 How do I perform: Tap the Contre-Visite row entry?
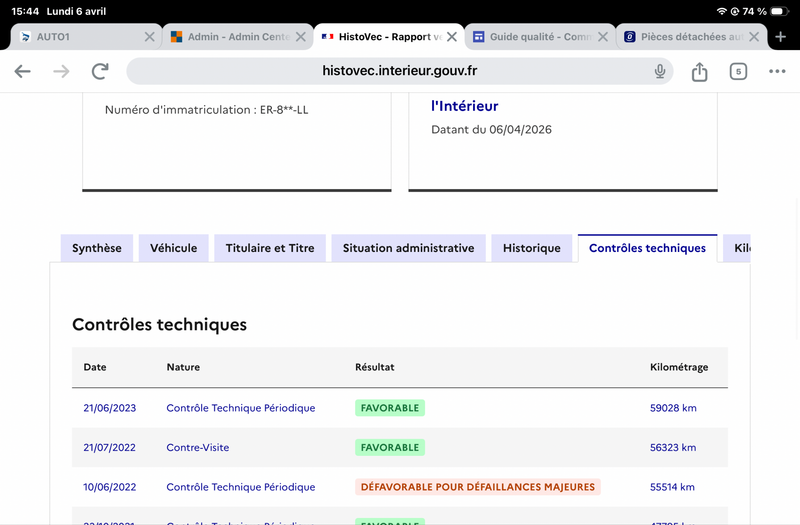click(x=198, y=447)
